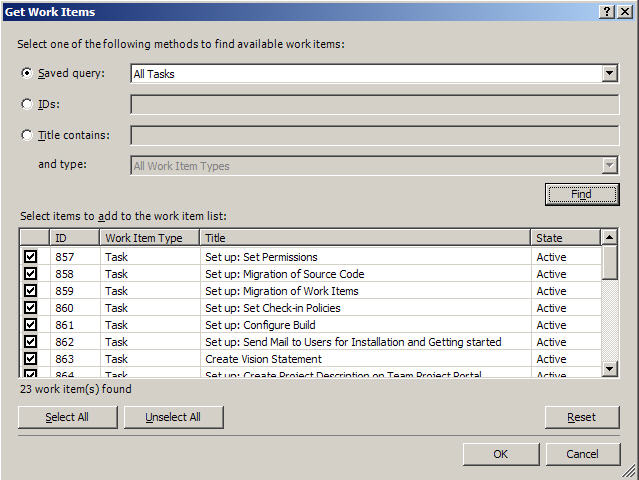Select the title 'Create Vision Statement'
Image resolution: width=639 pixels, height=480 pixels.
[263, 359]
